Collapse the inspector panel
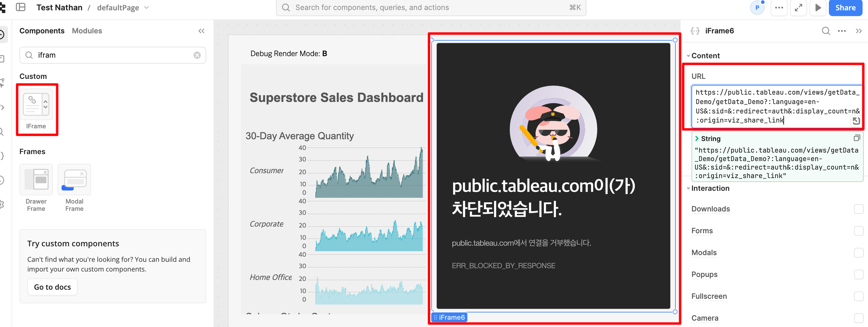 tap(859, 31)
